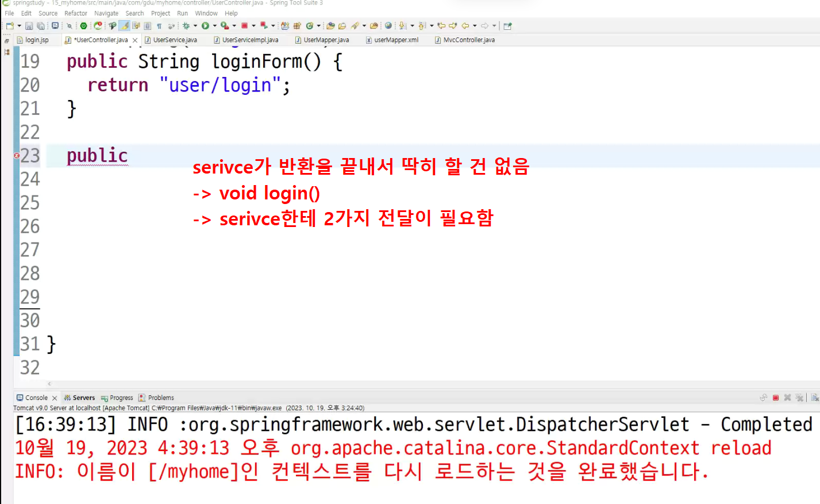Click "user/login" string on line 20

[220, 85]
